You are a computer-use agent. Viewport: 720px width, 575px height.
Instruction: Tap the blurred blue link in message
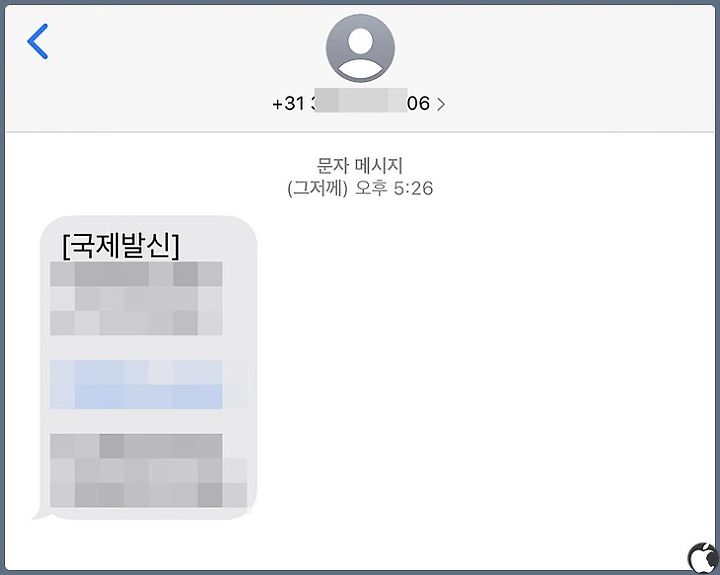pyautogui.click(x=136, y=384)
